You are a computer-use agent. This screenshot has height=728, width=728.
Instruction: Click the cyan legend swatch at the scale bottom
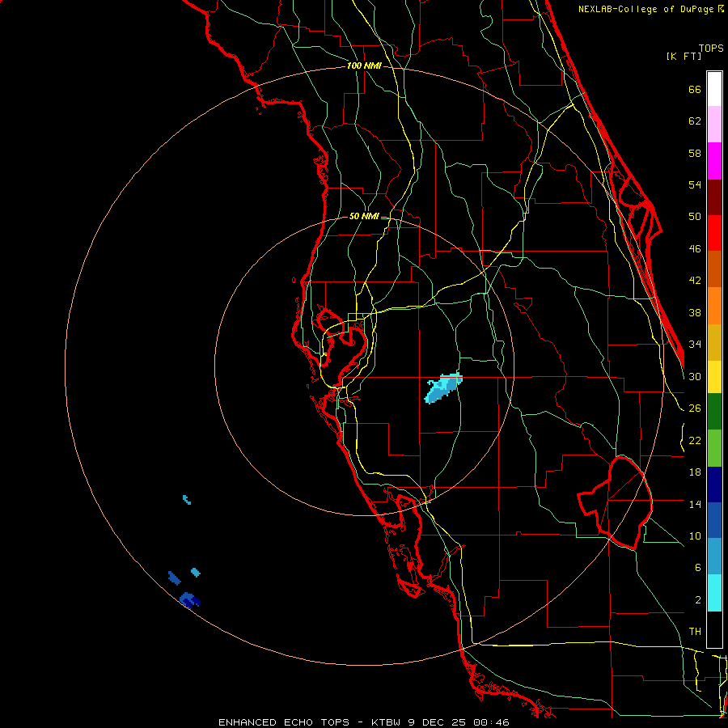point(714,593)
